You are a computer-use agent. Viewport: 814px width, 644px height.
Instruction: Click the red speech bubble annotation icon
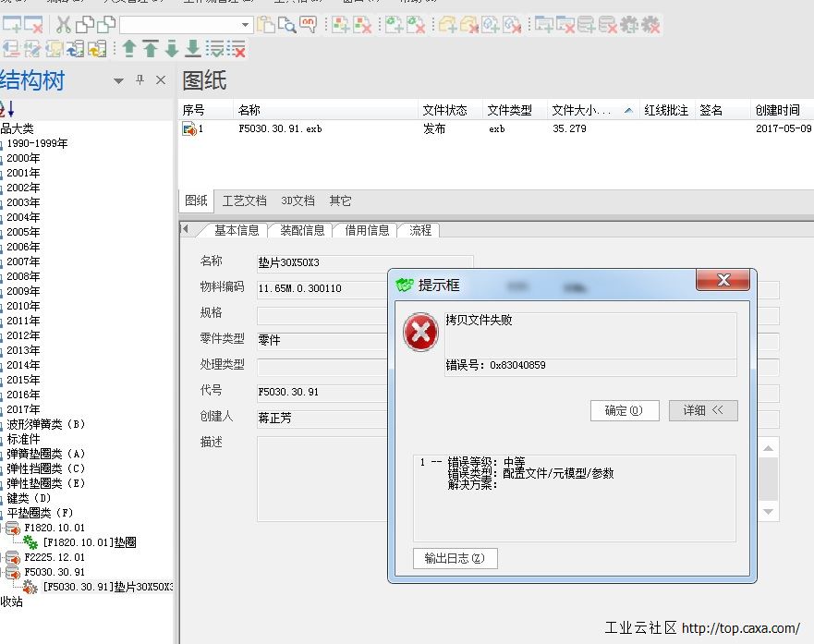(x=308, y=24)
